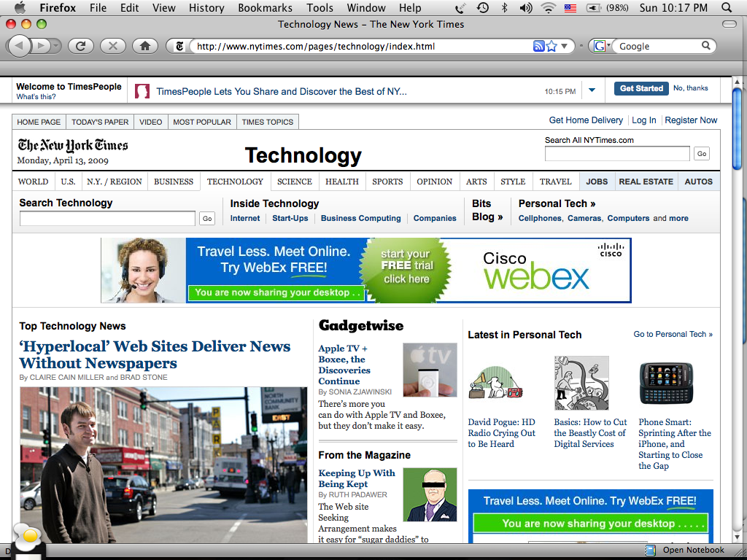Click the toolbar toggle pill in the title bar
The width and height of the screenshot is (747, 560).
pos(729,24)
